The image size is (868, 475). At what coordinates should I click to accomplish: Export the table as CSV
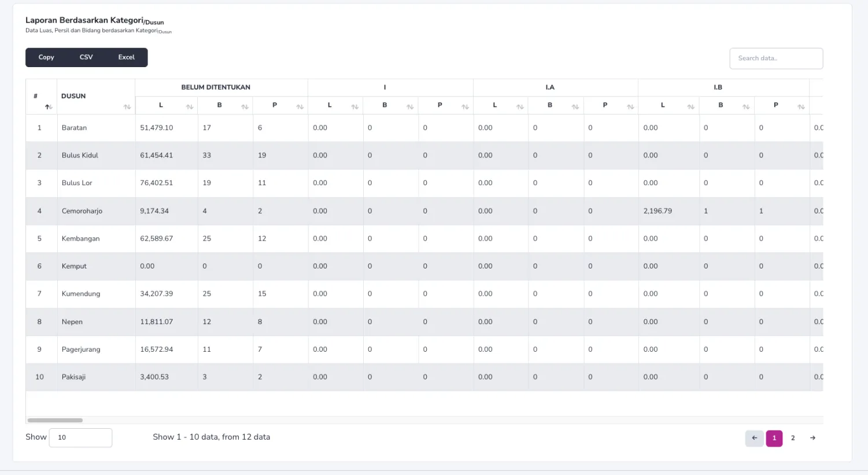pyautogui.click(x=86, y=57)
